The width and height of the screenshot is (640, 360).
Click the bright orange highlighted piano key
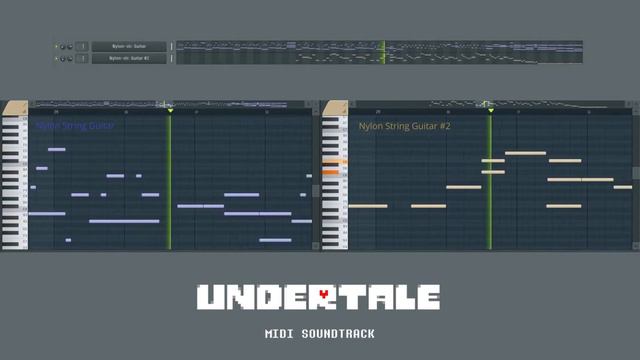coord(331,172)
